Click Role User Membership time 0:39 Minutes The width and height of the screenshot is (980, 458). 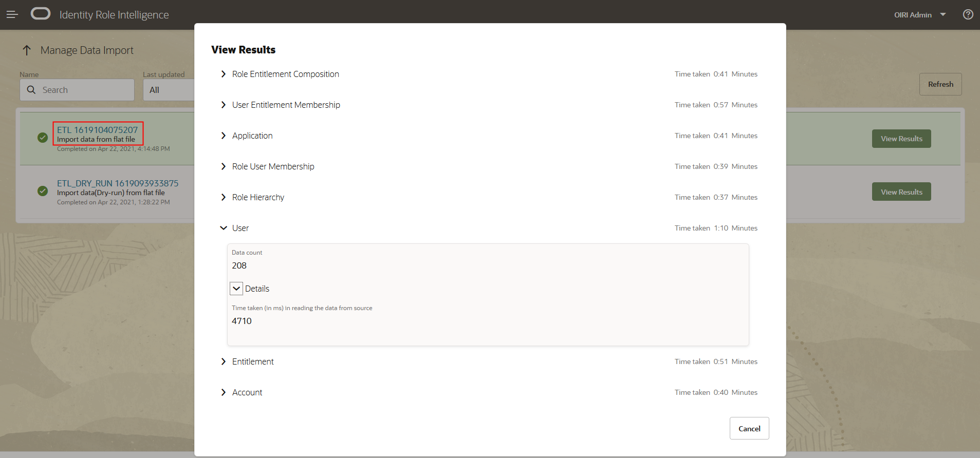click(x=716, y=166)
